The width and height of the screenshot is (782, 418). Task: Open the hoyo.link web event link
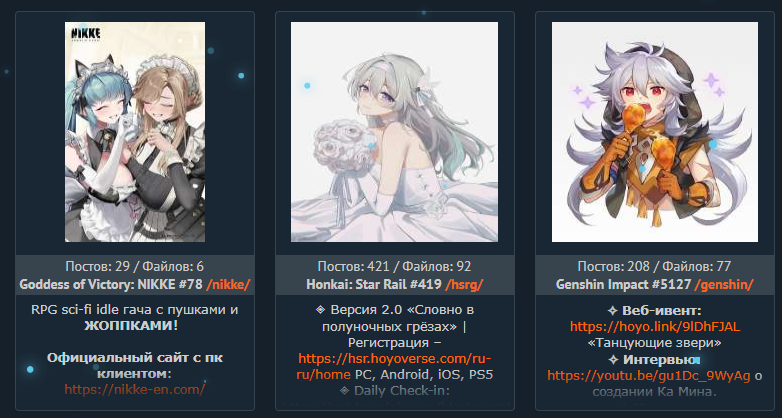click(x=655, y=327)
